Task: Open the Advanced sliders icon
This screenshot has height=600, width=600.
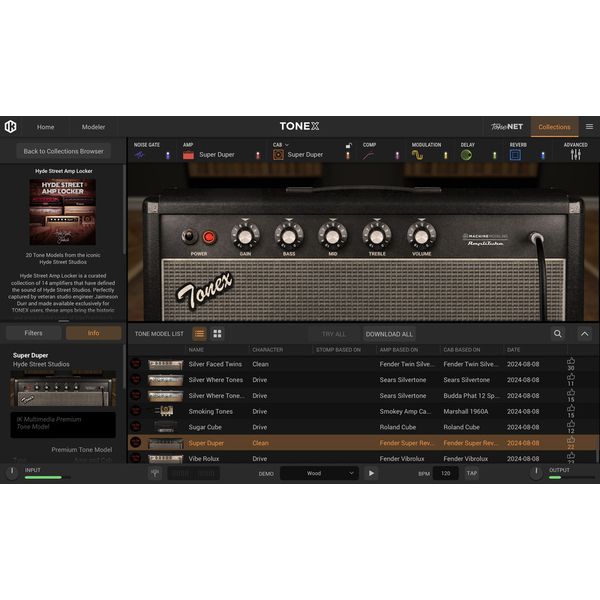Action: (x=576, y=155)
